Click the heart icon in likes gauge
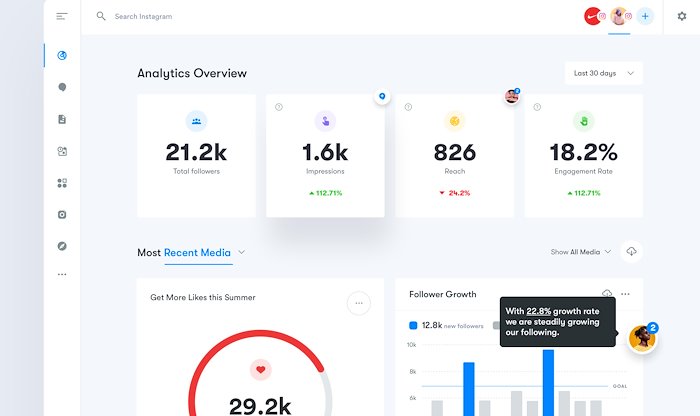This screenshot has width=700, height=416. point(261,370)
